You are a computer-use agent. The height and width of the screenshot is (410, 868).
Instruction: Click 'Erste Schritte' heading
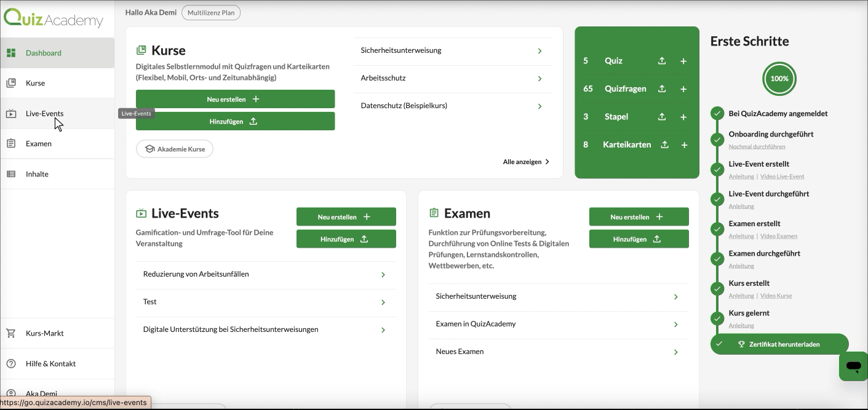pyautogui.click(x=749, y=41)
